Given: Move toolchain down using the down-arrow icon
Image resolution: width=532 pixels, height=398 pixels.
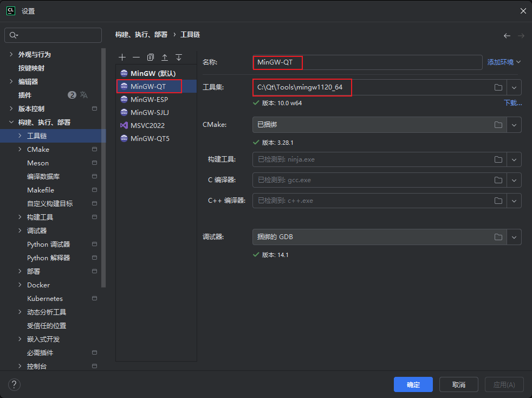Looking at the screenshot, I should pos(179,57).
